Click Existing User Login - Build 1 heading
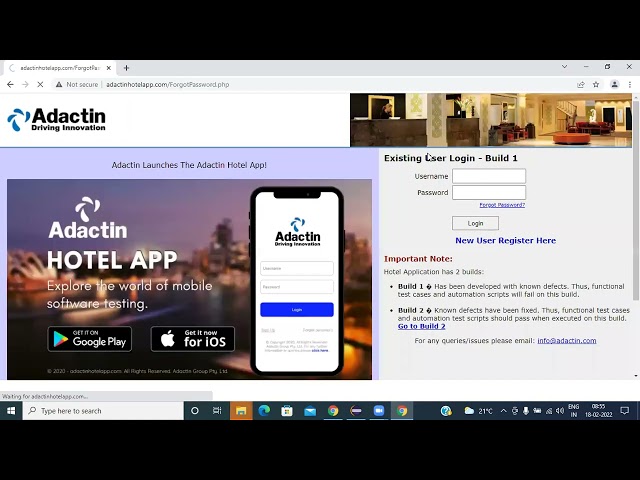The image size is (640, 480). pyautogui.click(x=451, y=158)
